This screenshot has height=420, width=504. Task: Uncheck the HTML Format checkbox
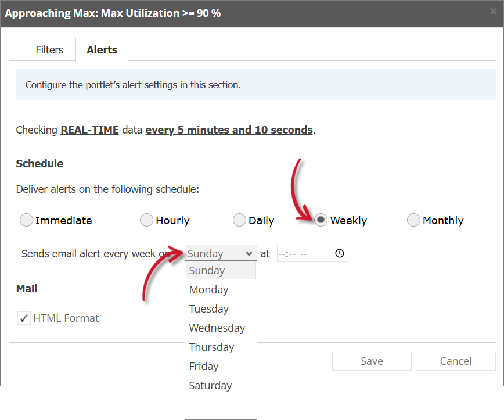[24, 318]
